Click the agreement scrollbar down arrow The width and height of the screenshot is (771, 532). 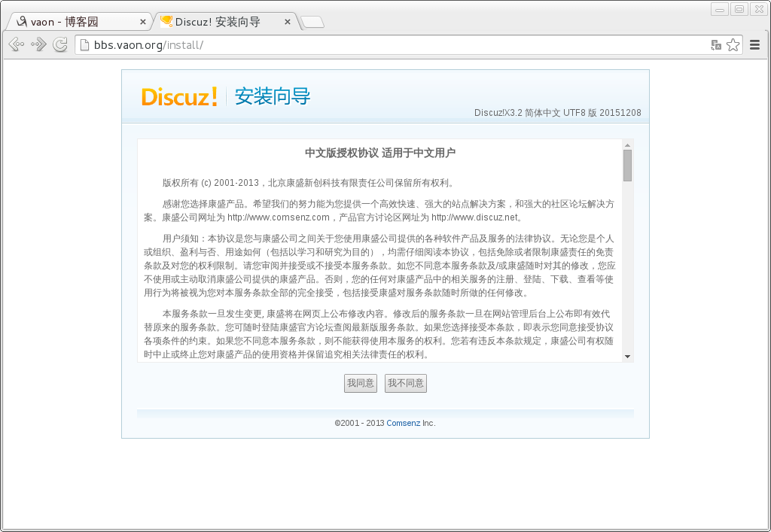pos(627,357)
